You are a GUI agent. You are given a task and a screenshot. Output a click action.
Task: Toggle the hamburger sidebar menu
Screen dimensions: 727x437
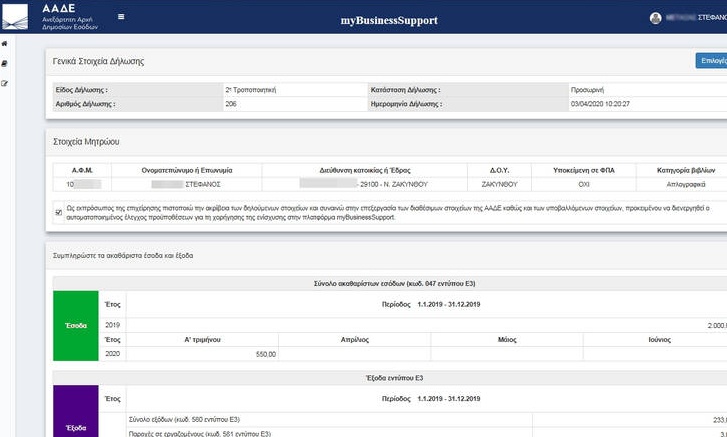tap(121, 17)
